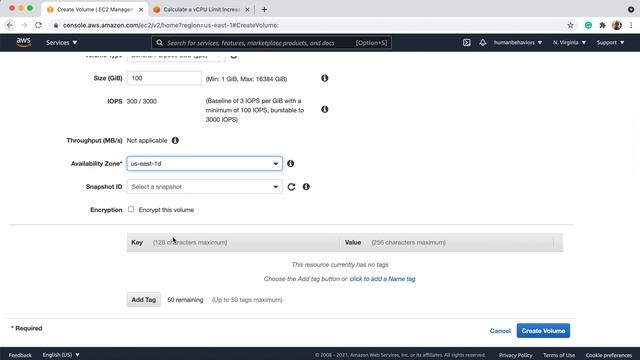This screenshot has width=640, height=360.
Task: Click the 'Not applicable' throughput text
Action: [147, 140]
